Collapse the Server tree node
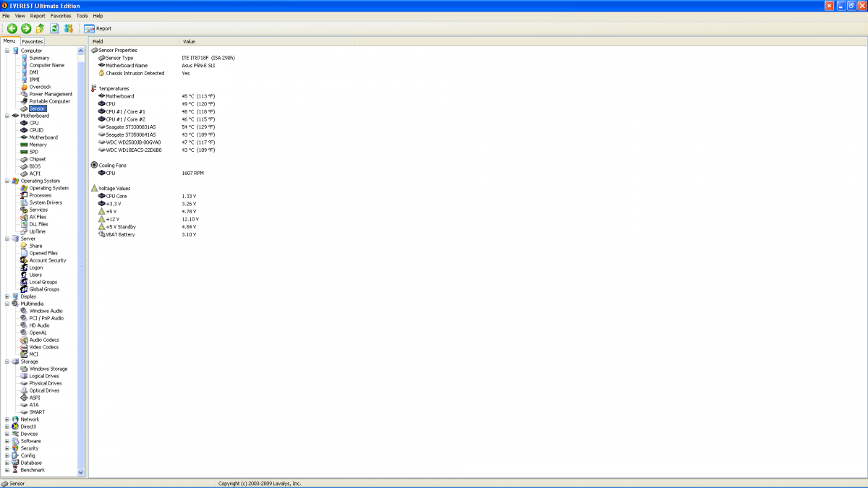868x488 pixels. (x=7, y=239)
